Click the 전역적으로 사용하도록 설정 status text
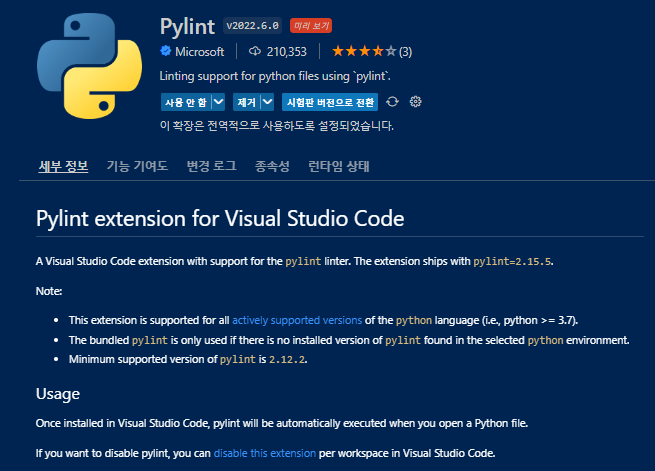Viewport: 655px width, 471px height. pyautogui.click(x=277, y=126)
